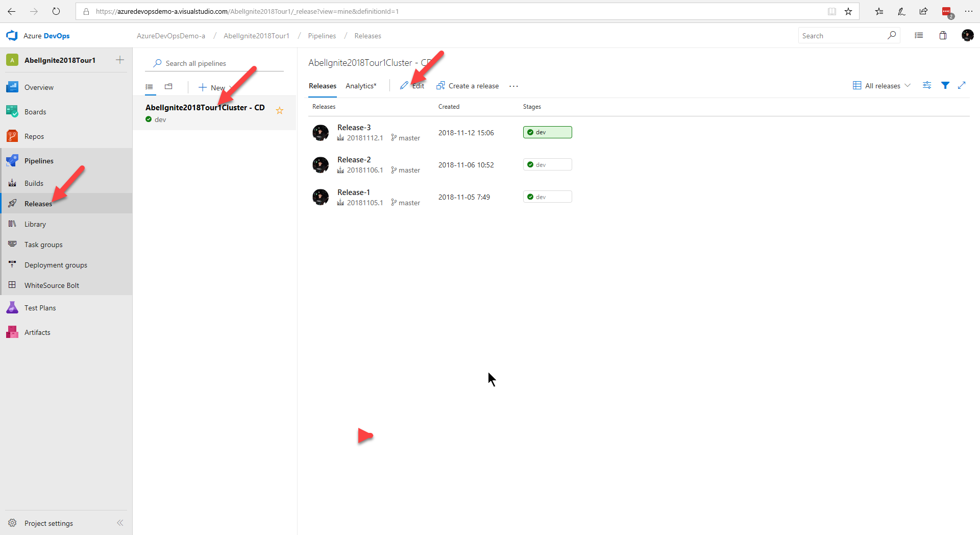The image size is (980, 535).
Task: Click the red browser extension icon
Action: 946,11
